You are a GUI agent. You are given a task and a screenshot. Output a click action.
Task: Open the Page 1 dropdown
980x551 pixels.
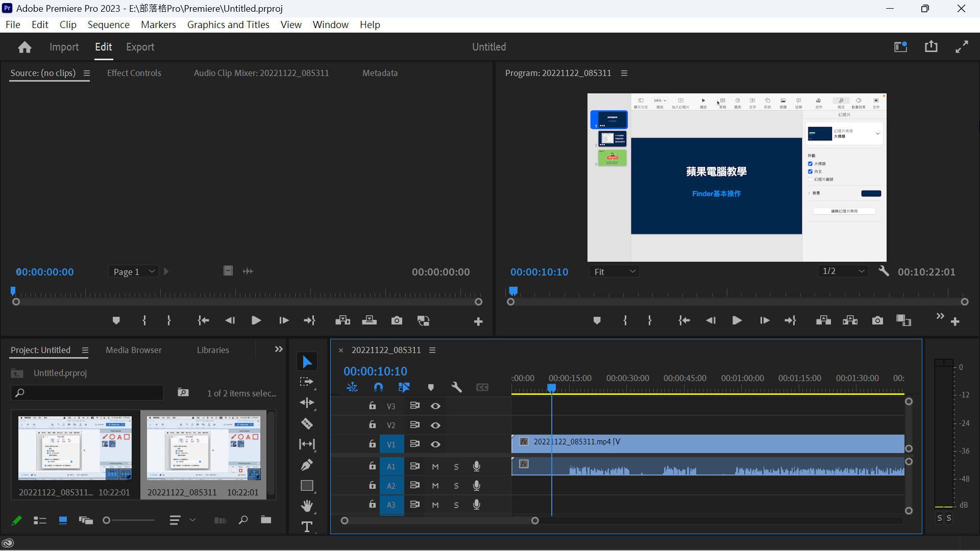pos(133,272)
